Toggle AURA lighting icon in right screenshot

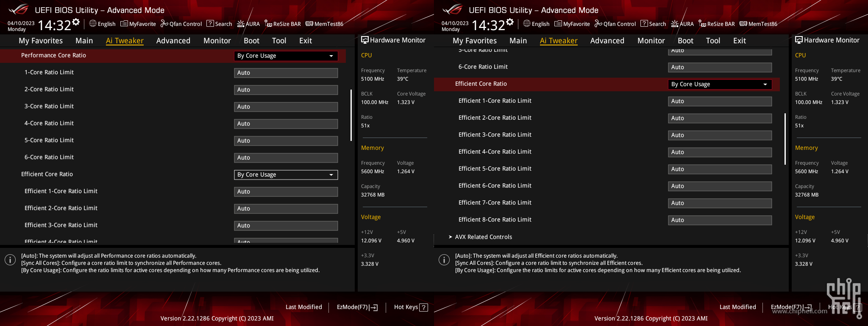(675, 24)
